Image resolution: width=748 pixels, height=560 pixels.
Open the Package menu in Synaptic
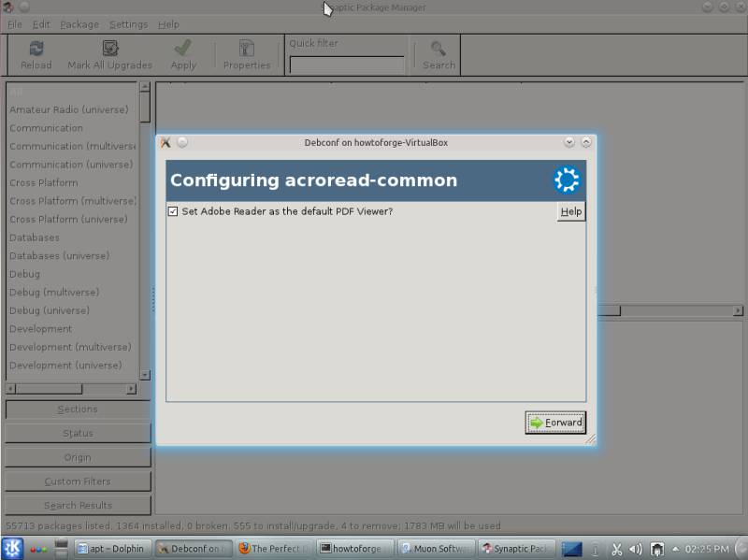[79, 24]
